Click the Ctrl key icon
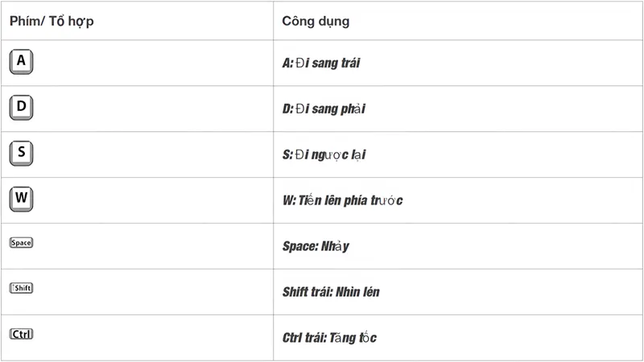This screenshot has height=362, width=644. [x=21, y=333]
